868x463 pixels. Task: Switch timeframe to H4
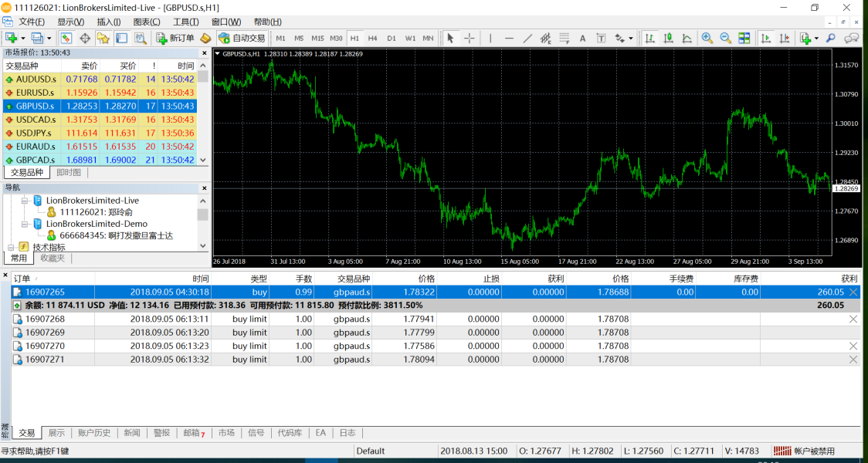pyautogui.click(x=372, y=38)
